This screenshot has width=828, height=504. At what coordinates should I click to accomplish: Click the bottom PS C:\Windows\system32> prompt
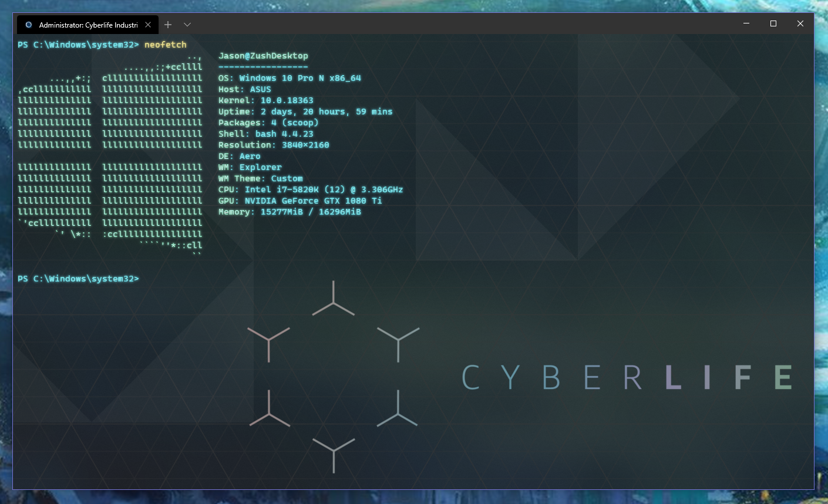click(79, 279)
